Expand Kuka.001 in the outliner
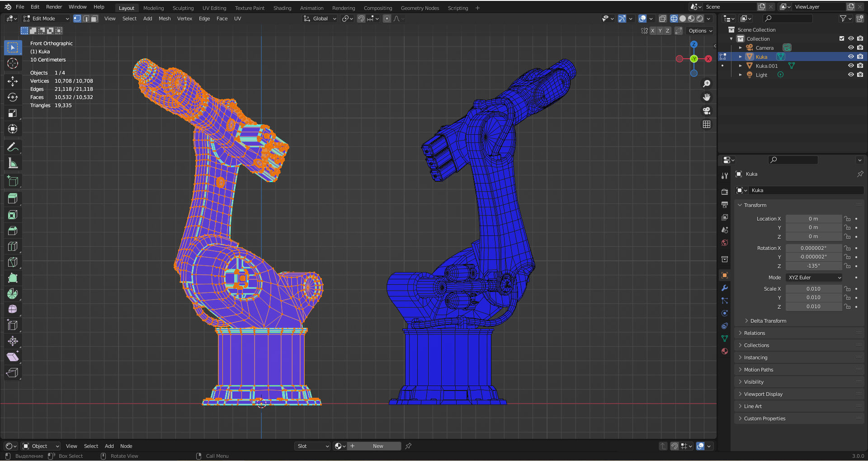 (741, 66)
